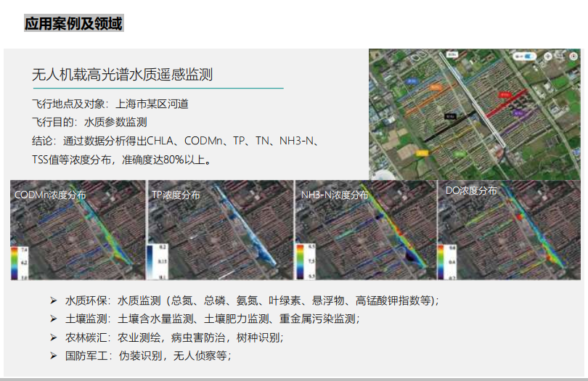Click the TP浓度分布 caption label
The width and height of the screenshot is (588, 381).
[x=176, y=195]
